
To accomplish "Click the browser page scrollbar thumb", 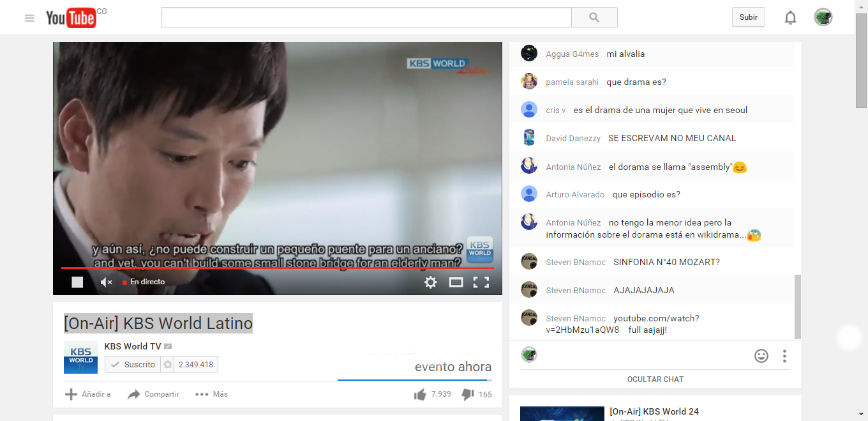I will pos(861,61).
